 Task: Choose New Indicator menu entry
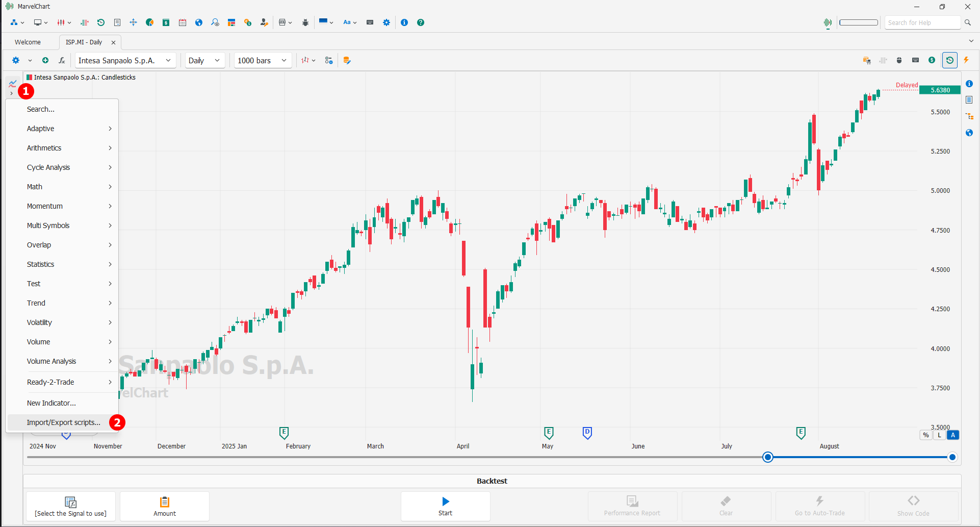pyautogui.click(x=62, y=403)
